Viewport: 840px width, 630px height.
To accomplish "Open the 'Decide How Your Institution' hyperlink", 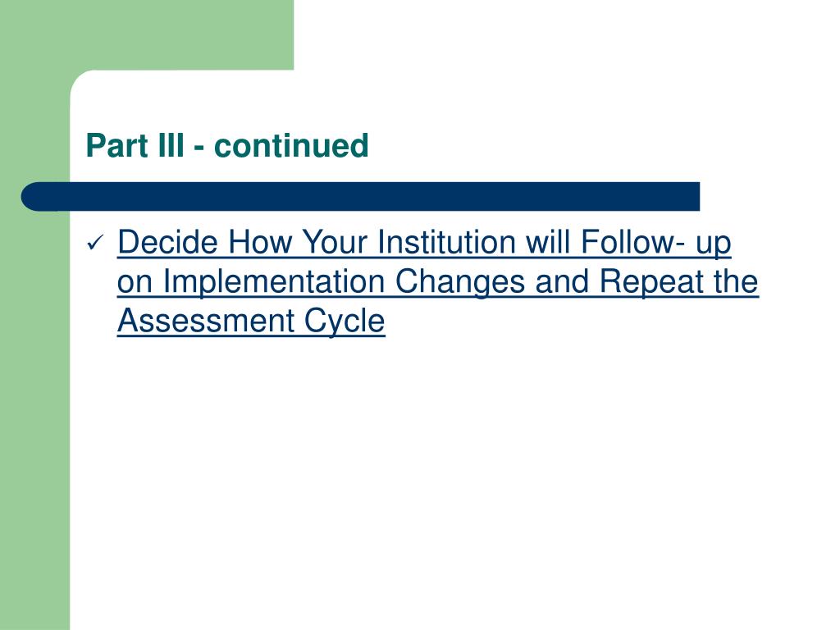I will pos(438,282).
